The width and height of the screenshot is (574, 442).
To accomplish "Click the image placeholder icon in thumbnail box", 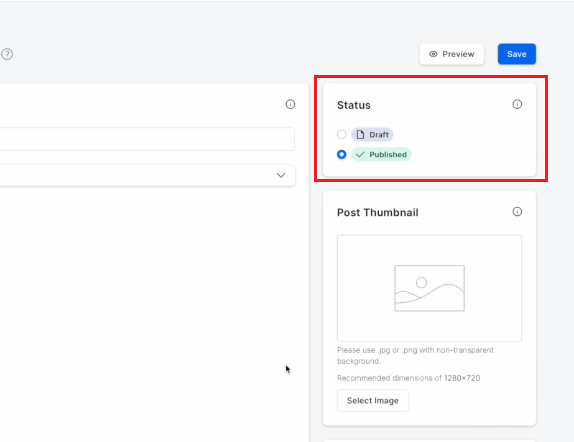I will (x=429, y=288).
